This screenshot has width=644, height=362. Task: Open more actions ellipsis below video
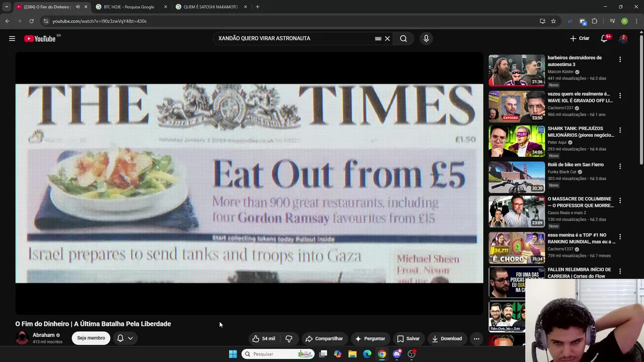pyautogui.click(x=476, y=338)
